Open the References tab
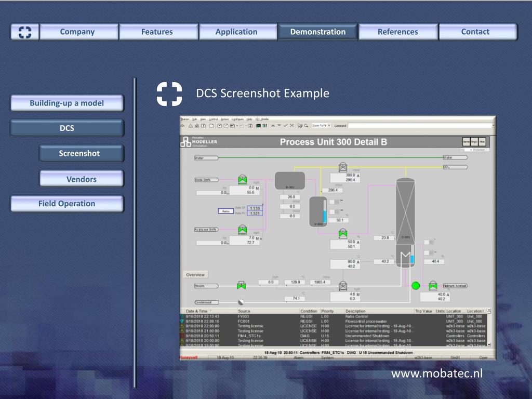The image size is (532, 399). click(398, 32)
